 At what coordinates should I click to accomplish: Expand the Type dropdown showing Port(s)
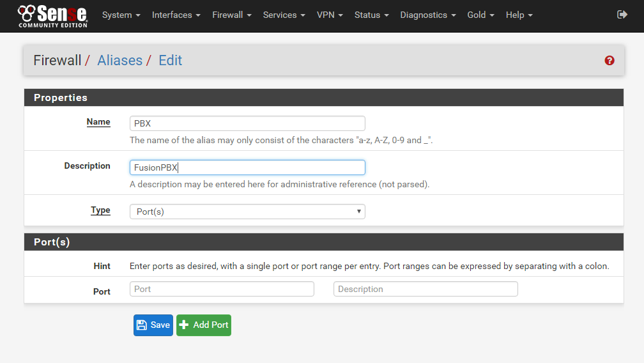point(247,212)
